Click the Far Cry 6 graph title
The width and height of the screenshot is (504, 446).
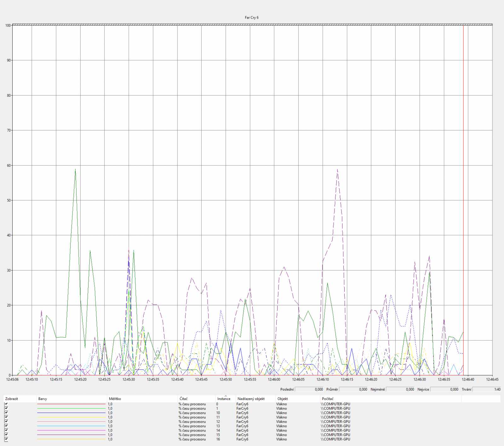tap(252, 18)
